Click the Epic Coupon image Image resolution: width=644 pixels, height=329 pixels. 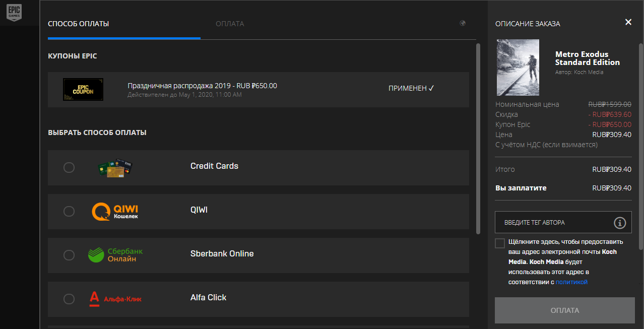point(83,89)
